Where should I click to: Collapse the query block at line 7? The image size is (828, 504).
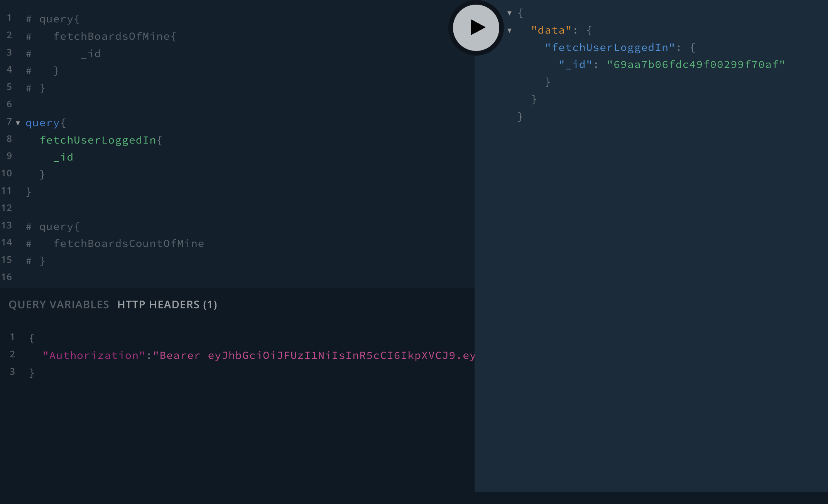[x=18, y=123]
